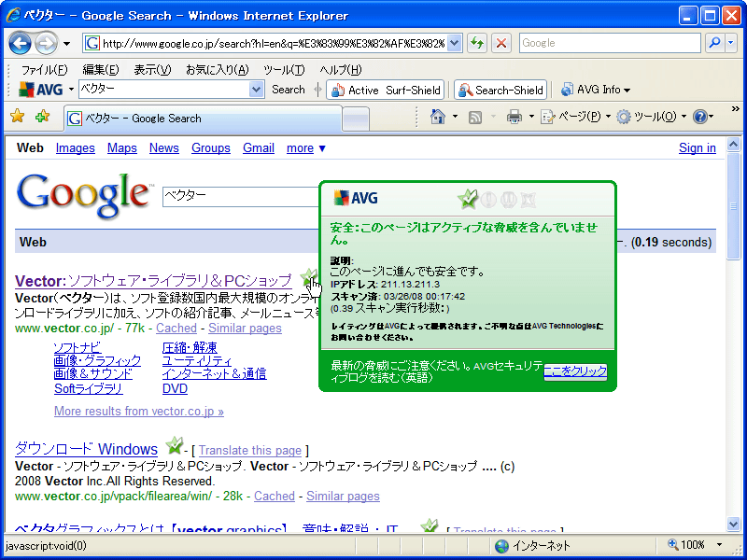
Task: Click the Maps link on Google
Action: (x=122, y=148)
